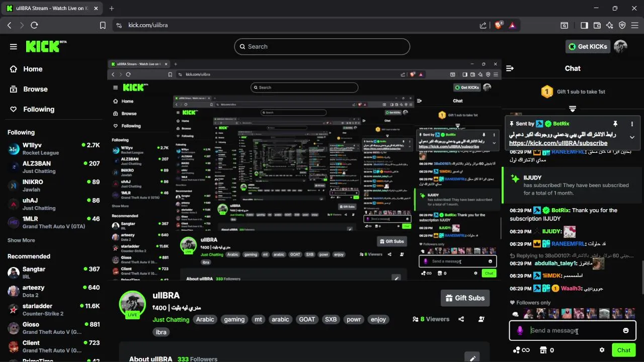The image size is (644, 362).
Task: Click the green KICK beta logo
Action: tap(46, 46)
